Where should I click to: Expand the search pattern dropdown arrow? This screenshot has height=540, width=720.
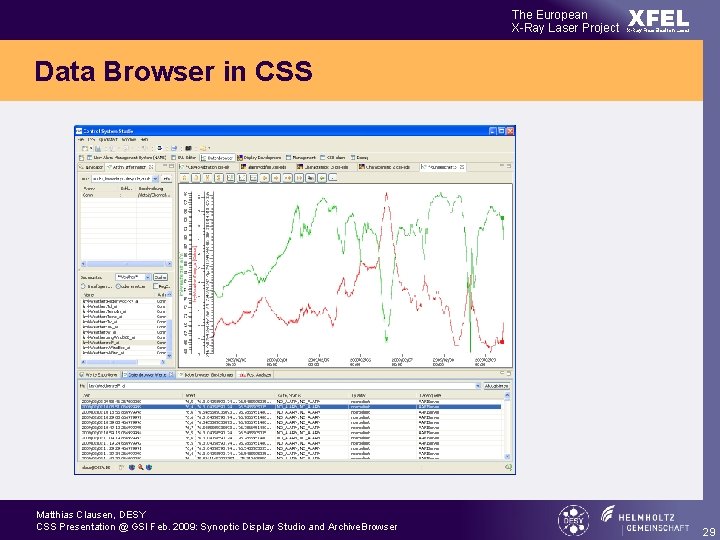pos(148,277)
